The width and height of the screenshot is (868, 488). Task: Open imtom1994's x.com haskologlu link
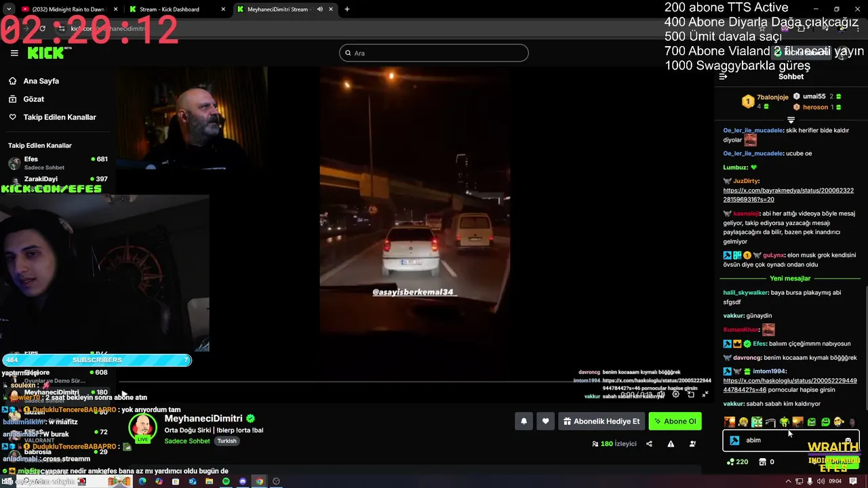[789, 385]
